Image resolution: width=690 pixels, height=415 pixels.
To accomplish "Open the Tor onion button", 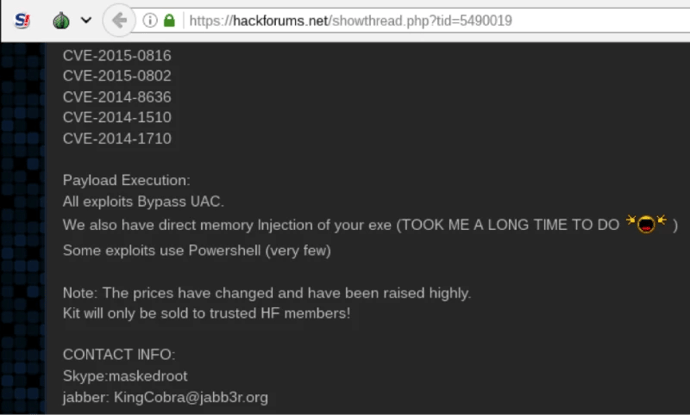I will pos(59,20).
